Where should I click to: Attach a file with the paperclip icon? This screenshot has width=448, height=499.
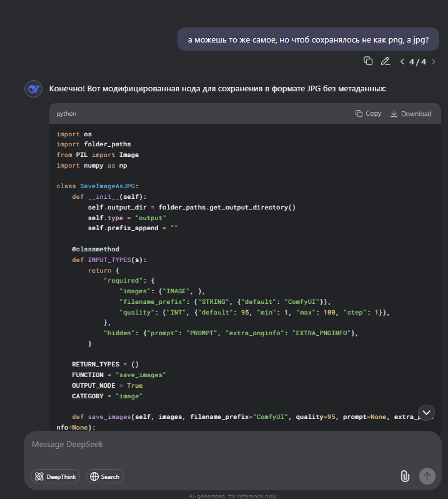[405, 476]
